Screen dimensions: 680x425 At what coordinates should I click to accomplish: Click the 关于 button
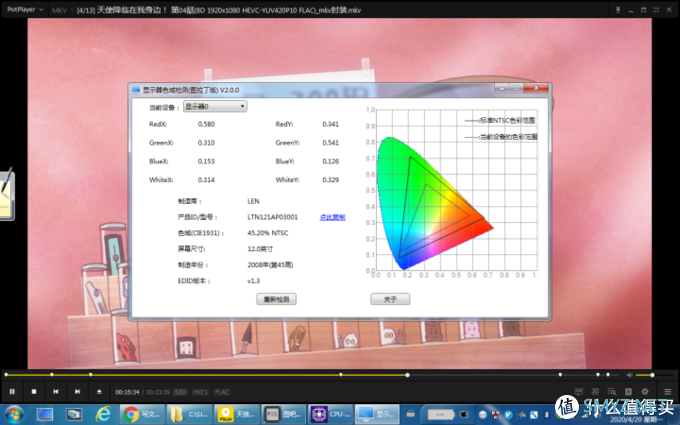[x=390, y=299]
